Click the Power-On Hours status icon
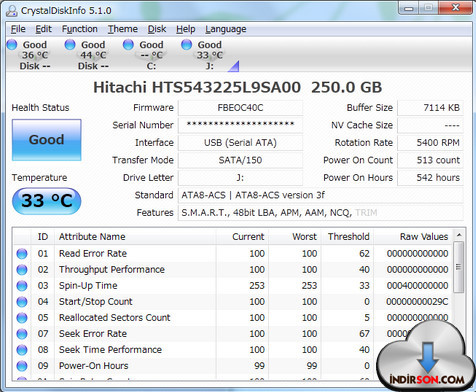476x392 pixels. click(22, 366)
